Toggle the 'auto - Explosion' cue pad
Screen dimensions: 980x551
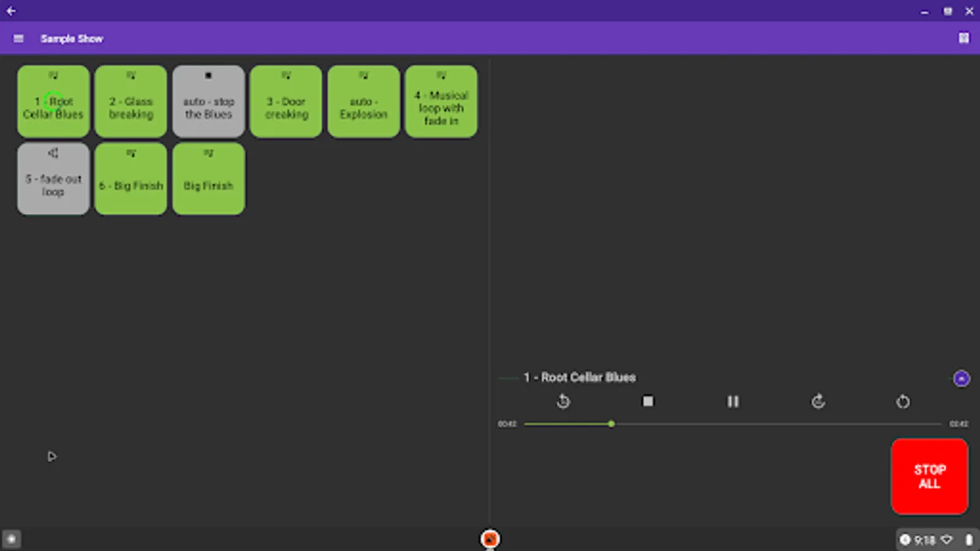(363, 101)
